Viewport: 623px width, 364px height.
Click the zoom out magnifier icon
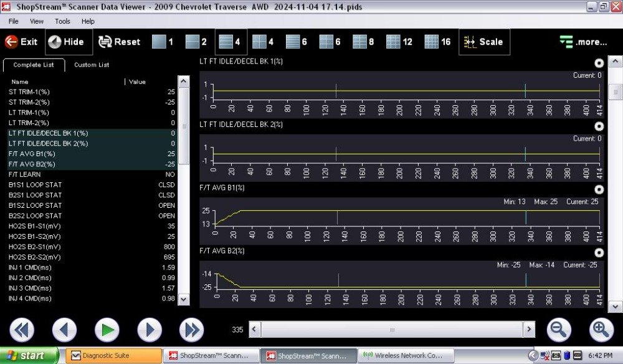559,330
